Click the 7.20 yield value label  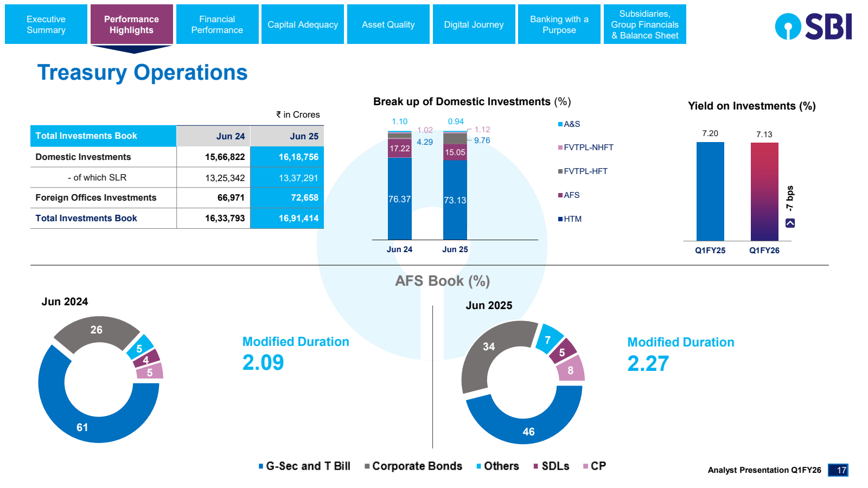coord(710,133)
